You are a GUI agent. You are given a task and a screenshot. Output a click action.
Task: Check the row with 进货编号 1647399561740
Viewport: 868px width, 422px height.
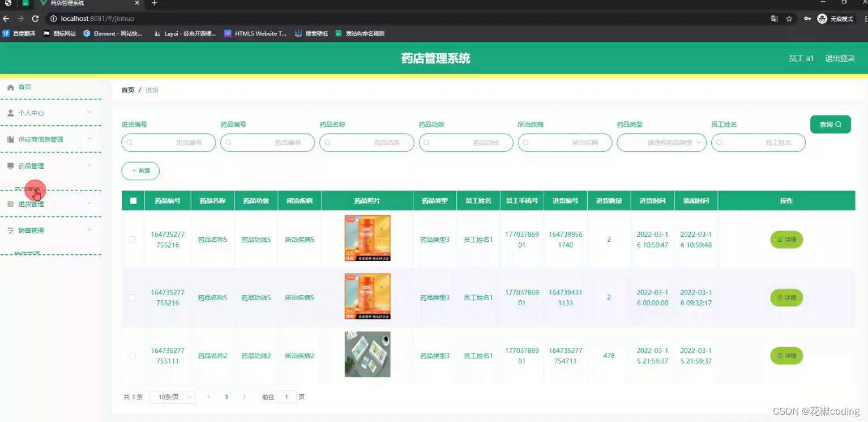(x=132, y=240)
